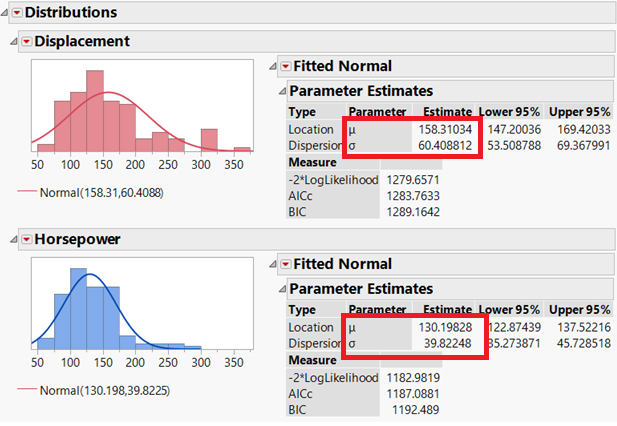Image resolution: width=617 pixels, height=426 pixels.
Task: Click Displacement sigma estimate 60.408812
Action: pyautogui.click(x=445, y=146)
